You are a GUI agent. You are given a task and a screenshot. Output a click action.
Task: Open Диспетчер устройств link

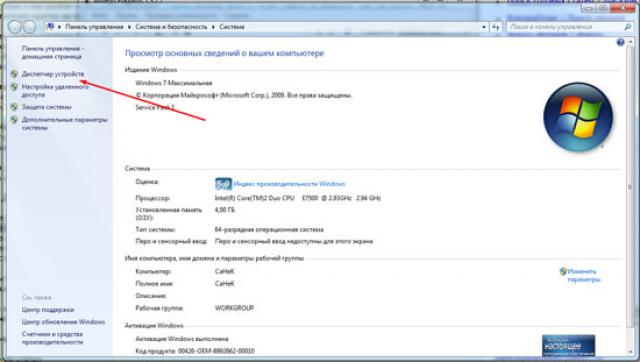[x=53, y=74]
